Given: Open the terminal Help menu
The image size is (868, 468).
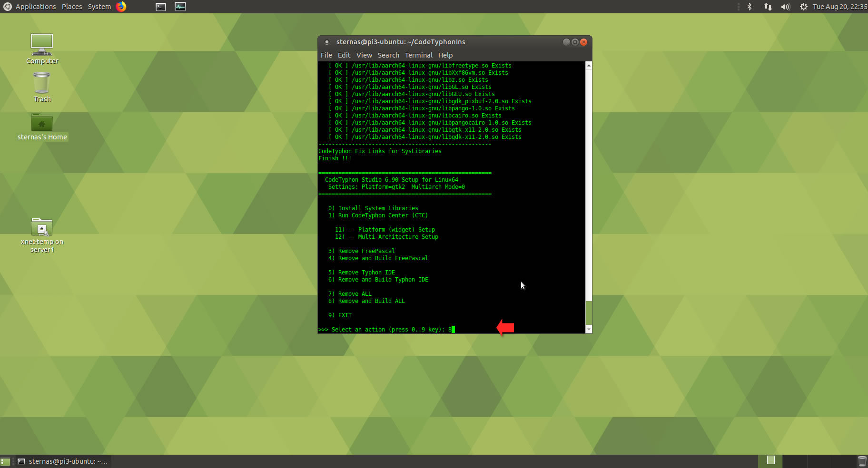Looking at the screenshot, I should (x=445, y=55).
